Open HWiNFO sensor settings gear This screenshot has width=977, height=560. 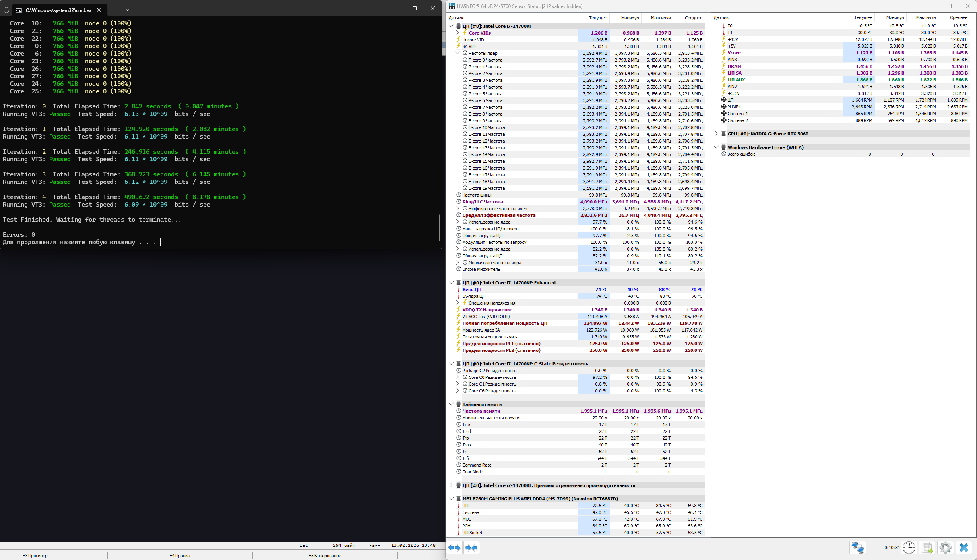[946, 548]
